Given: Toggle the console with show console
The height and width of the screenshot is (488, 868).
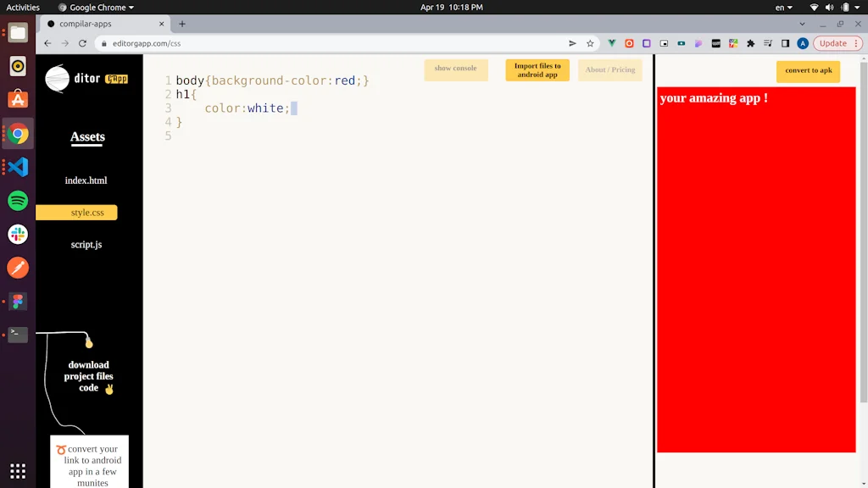Looking at the screenshot, I should point(455,69).
